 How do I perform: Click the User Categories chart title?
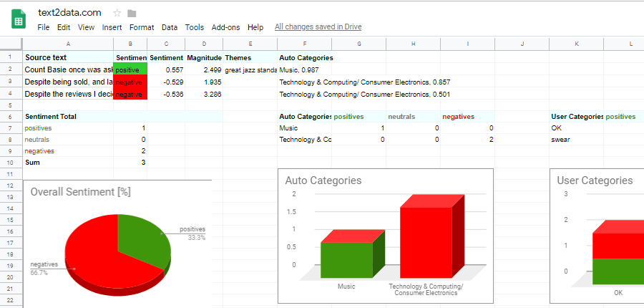[595, 180]
